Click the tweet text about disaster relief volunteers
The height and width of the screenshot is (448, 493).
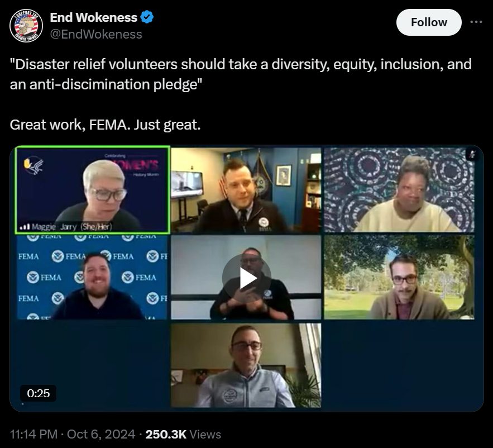[241, 74]
